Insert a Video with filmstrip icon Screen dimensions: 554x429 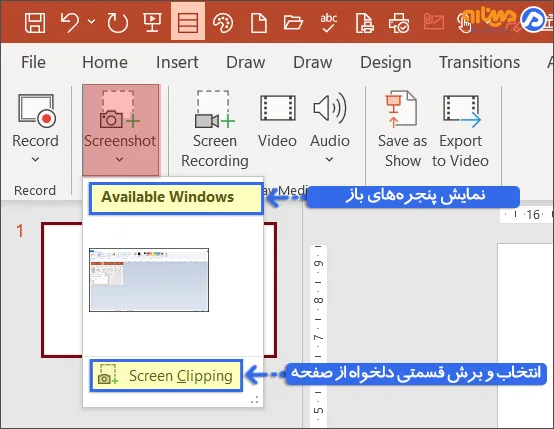(x=278, y=108)
